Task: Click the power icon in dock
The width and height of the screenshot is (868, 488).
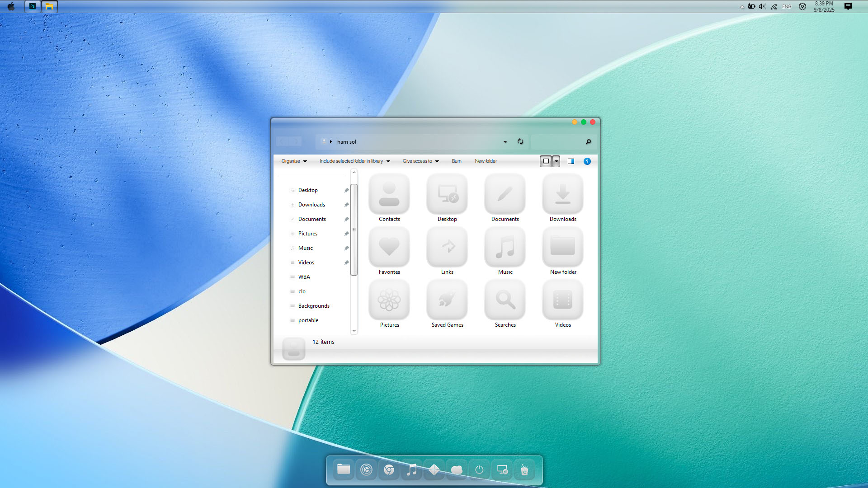Action: pos(479,470)
